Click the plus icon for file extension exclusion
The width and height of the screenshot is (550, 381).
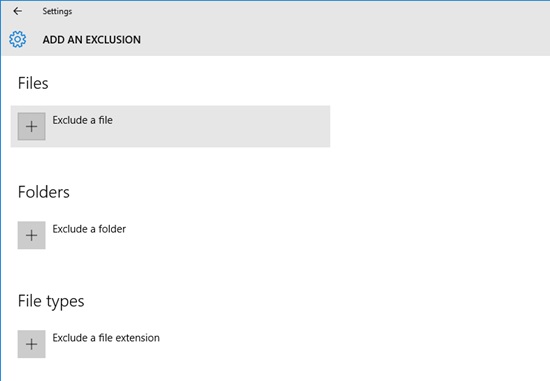[x=32, y=344]
